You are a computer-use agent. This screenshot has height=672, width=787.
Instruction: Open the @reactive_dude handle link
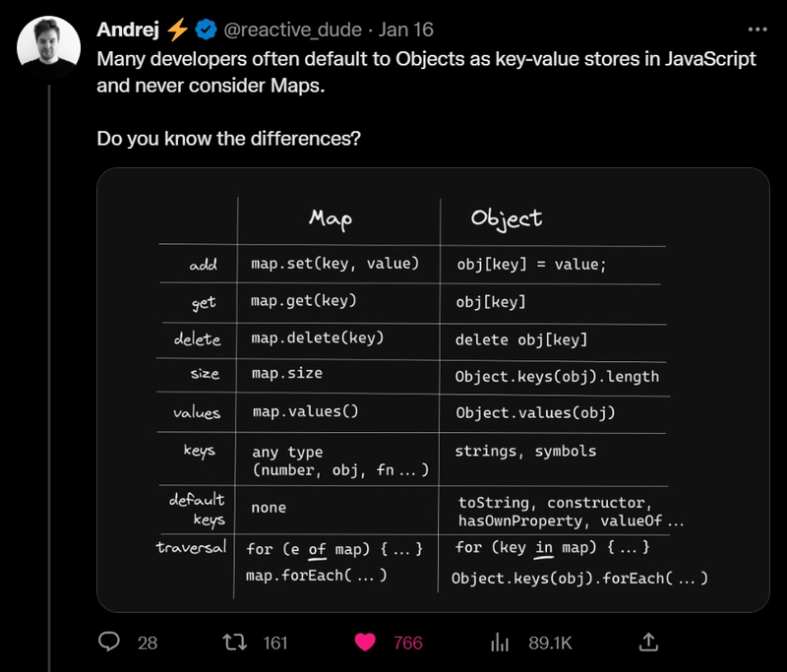(x=292, y=30)
